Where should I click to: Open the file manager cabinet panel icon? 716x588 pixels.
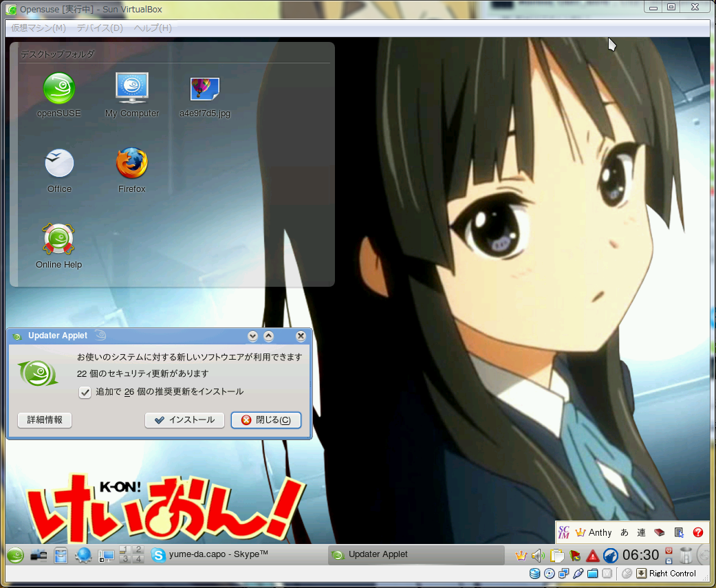61,556
